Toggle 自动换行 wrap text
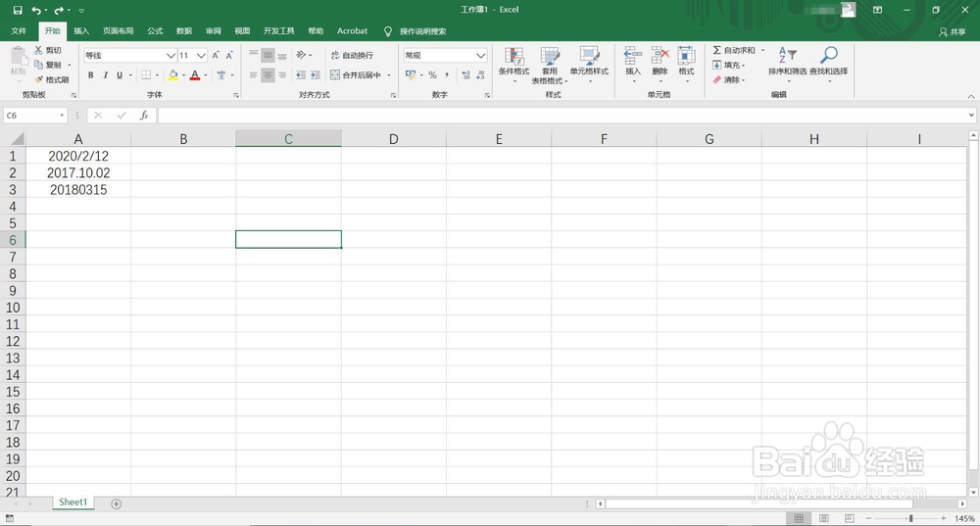Viewport: 980px width, 526px height. coord(352,56)
